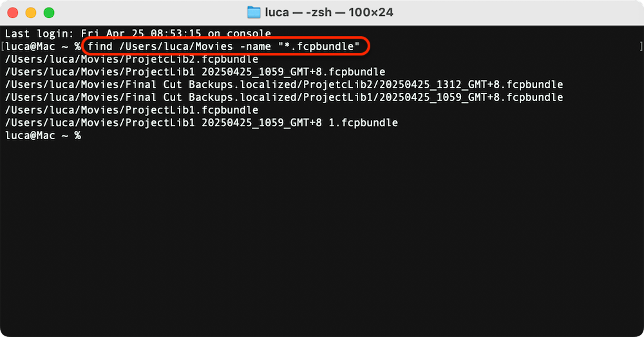Viewport: 644px width, 337px height.
Task: Click the result line ending in "1.fcpbundle"
Action: pyautogui.click(x=201, y=122)
